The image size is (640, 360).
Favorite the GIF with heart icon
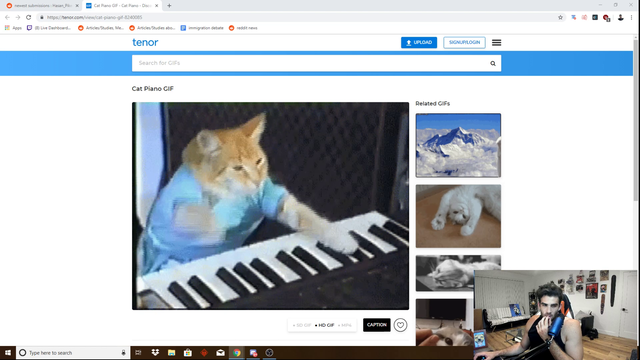tap(400, 325)
